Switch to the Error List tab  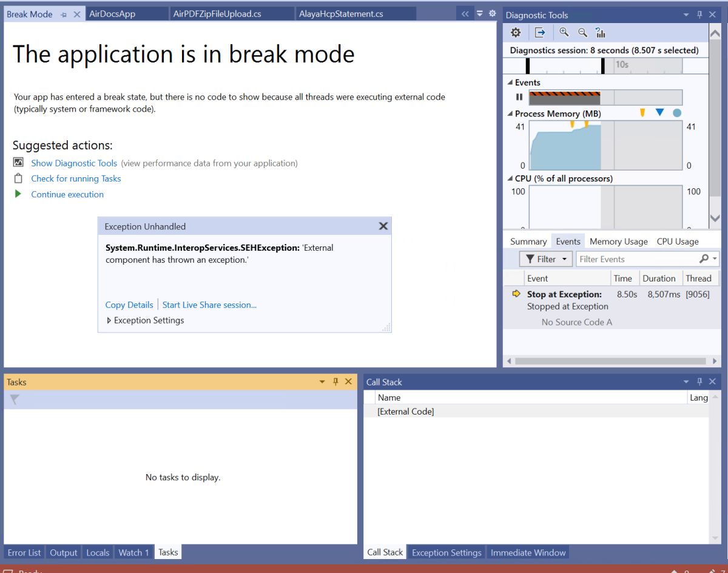click(x=24, y=552)
